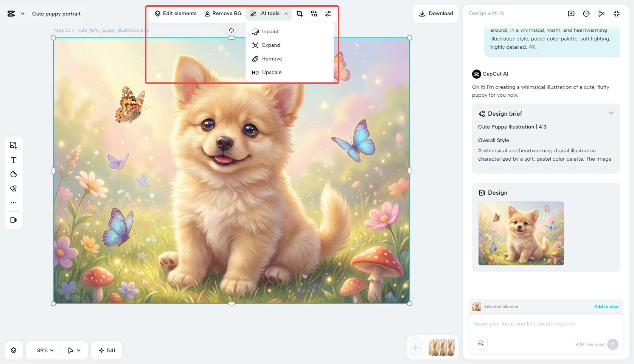Click the rotate handle above the selected image
Viewport: 634px width, 364px height.
tap(231, 30)
